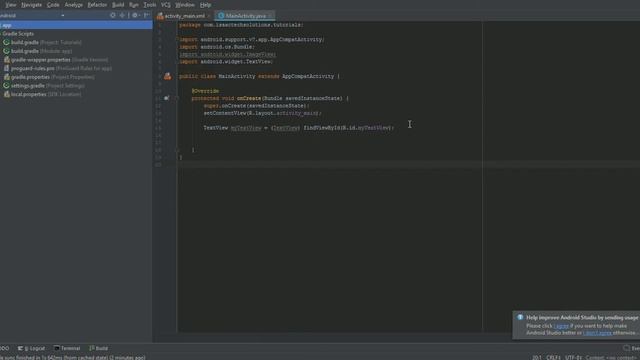Open the Logcat tool window

pos(31,348)
